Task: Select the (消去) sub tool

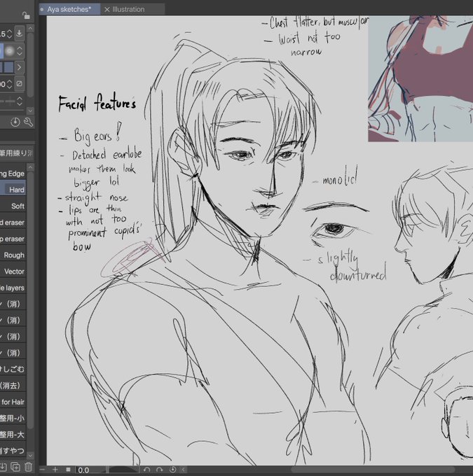Action: tap(13, 386)
